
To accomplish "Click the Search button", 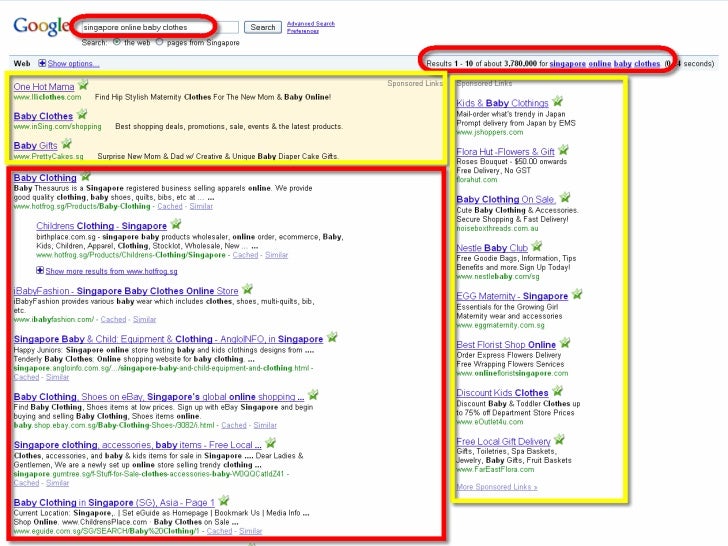I will point(263,27).
